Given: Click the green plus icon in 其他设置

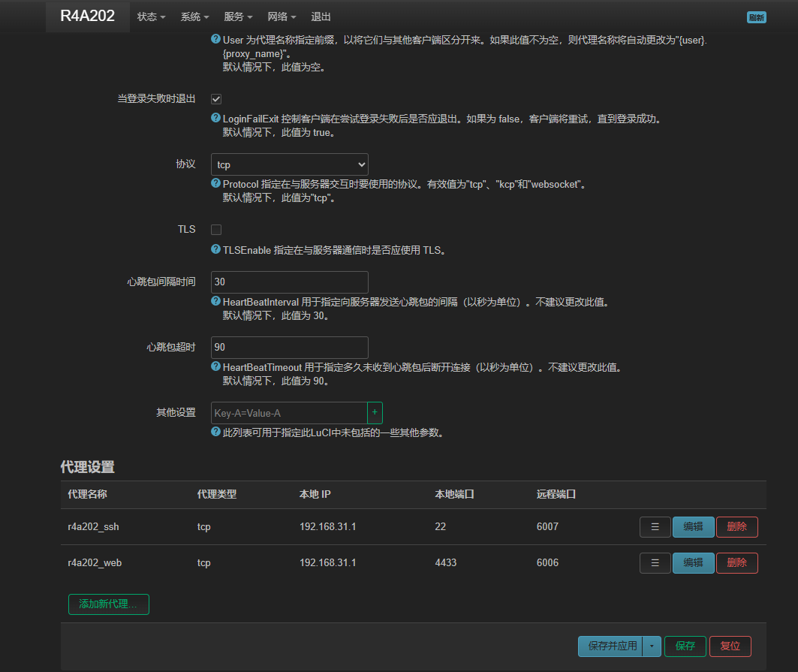Looking at the screenshot, I should [x=375, y=413].
